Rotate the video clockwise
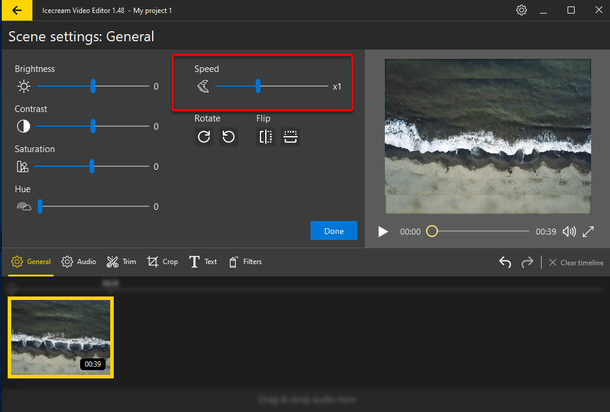Viewport: 610px width, 412px height. 204,137
